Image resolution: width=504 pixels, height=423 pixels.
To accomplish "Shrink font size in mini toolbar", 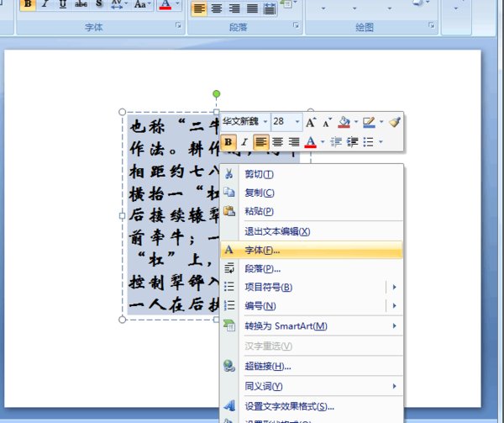I will 327,122.
